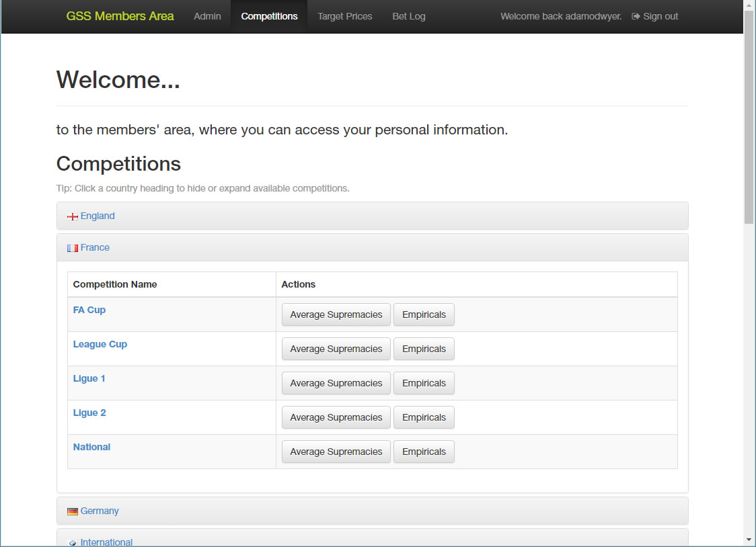Expand the International competitions heading
The width and height of the screenshot is (756, 547).
pos(372,538)
